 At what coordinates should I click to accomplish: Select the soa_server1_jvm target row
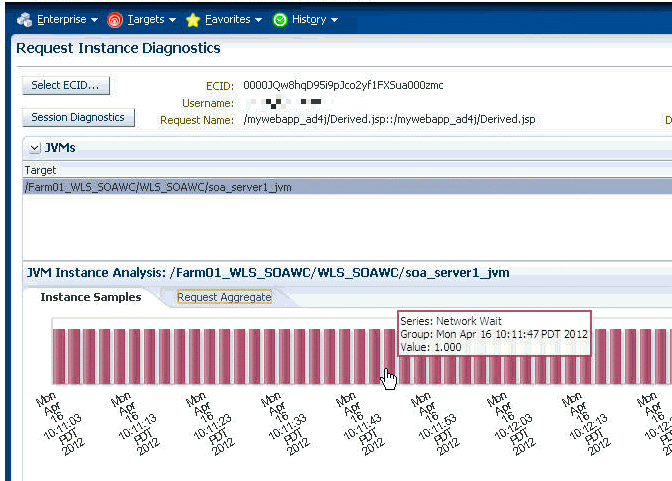pos(347,187)
